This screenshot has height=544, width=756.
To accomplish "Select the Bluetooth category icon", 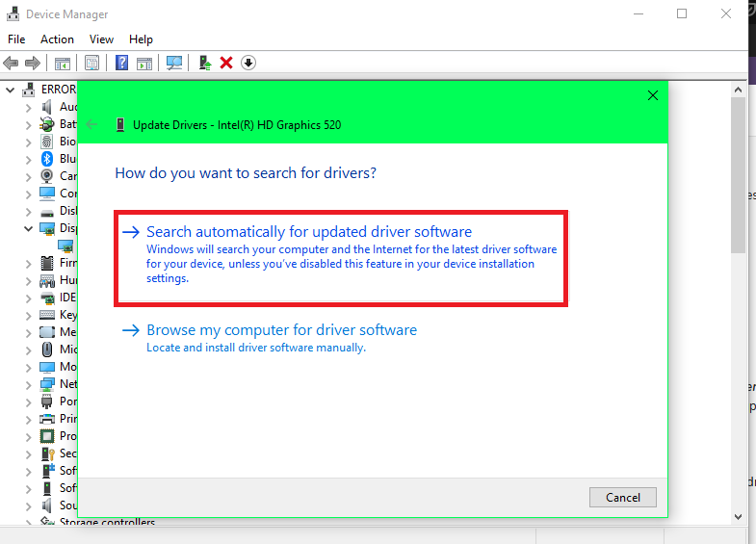I will (x=47, y=159).
